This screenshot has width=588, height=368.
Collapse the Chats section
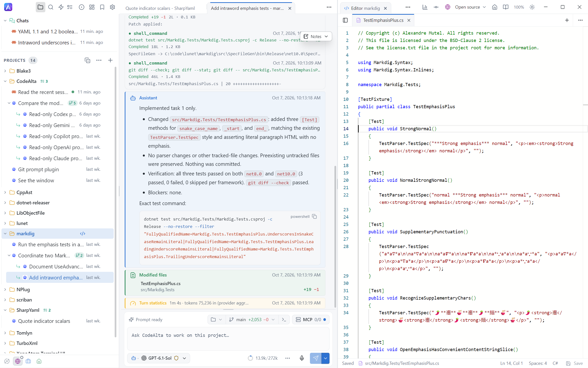pos(5,21)
